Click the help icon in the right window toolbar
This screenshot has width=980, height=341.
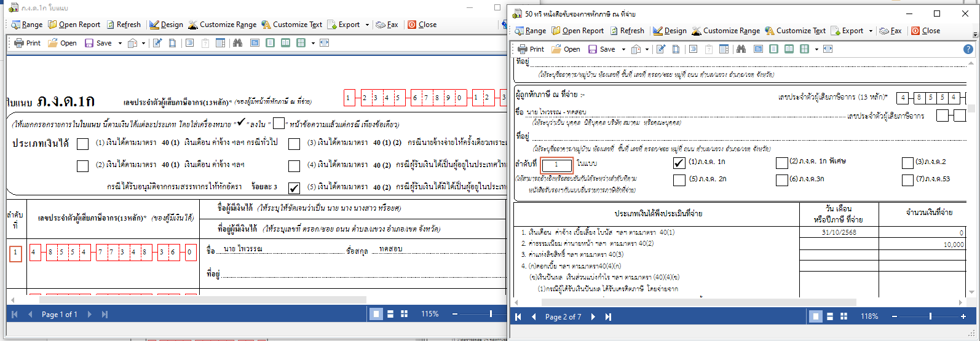[x=968, y=49]
